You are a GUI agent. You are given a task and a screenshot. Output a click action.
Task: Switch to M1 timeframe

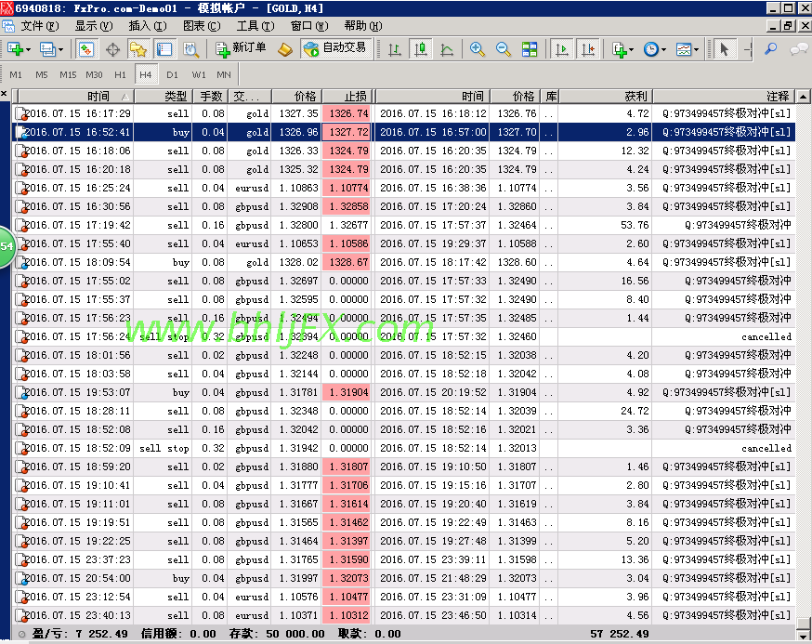[16, 75]
